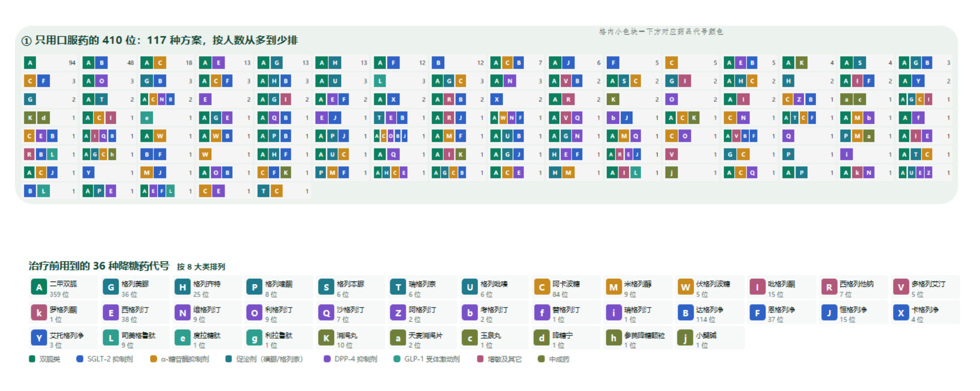
Task: Click the Y tile for 艾托格列净
Action: [x=39, y=339]
